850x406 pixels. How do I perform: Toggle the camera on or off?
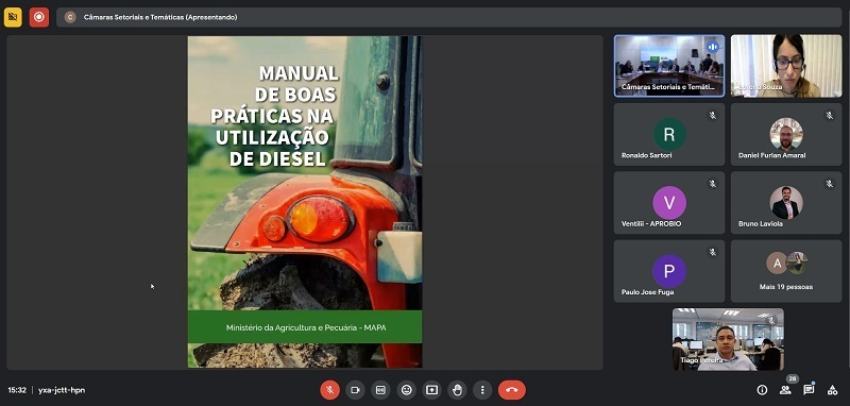355,390
